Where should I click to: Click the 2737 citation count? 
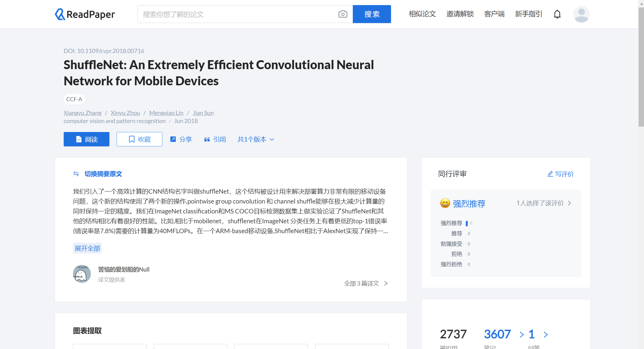[x=453, y=334]
